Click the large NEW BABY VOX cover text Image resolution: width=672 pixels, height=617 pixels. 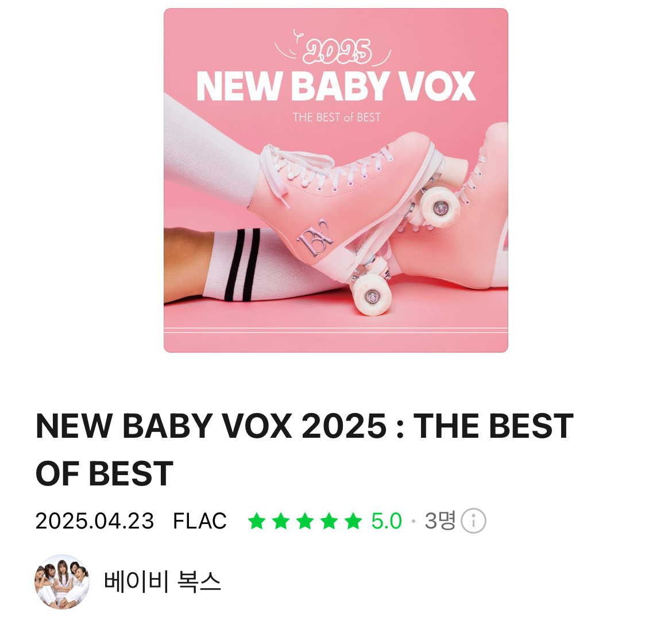tap(336, 87)
